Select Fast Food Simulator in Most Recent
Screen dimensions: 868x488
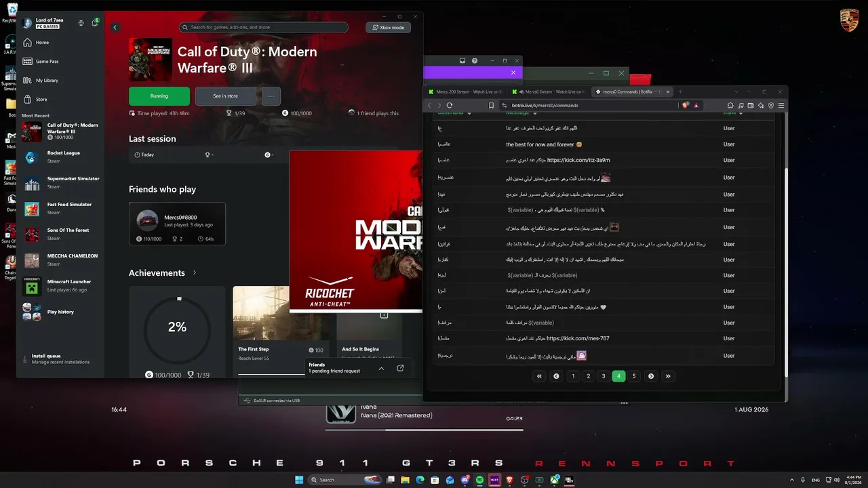(x=60, y=209)
